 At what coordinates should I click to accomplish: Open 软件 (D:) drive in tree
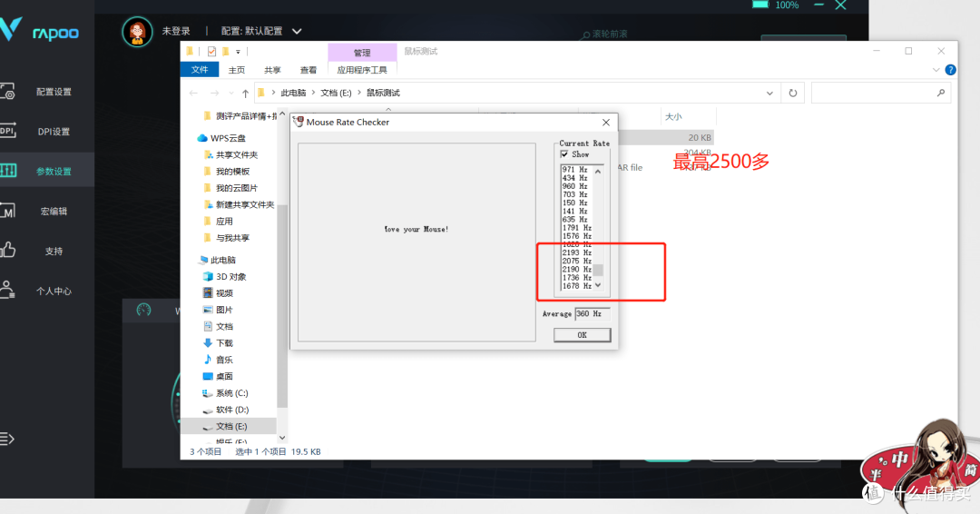point(232,410)
